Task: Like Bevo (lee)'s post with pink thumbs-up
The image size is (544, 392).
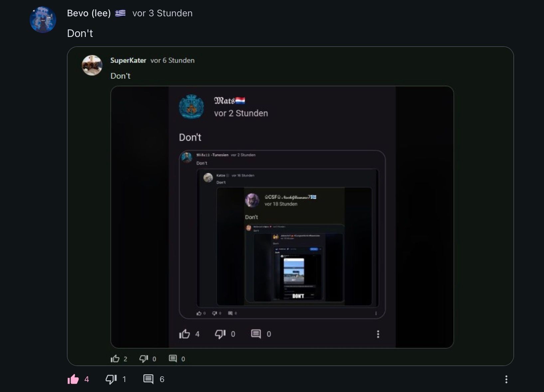Action: 73,379
